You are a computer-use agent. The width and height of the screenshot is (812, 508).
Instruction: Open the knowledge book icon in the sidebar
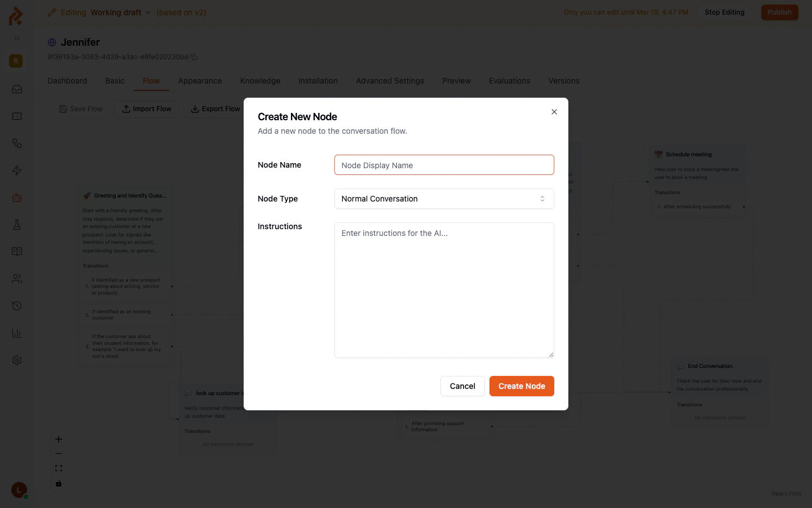16,252
